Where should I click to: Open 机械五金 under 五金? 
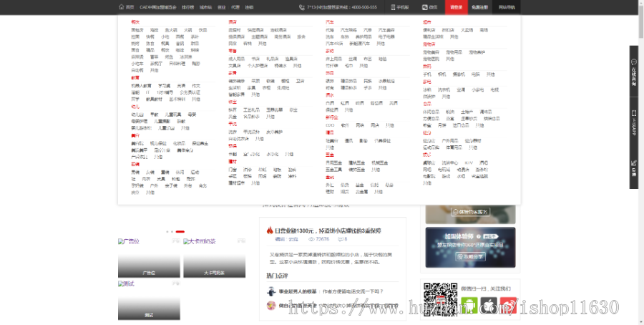click(379, 163)
